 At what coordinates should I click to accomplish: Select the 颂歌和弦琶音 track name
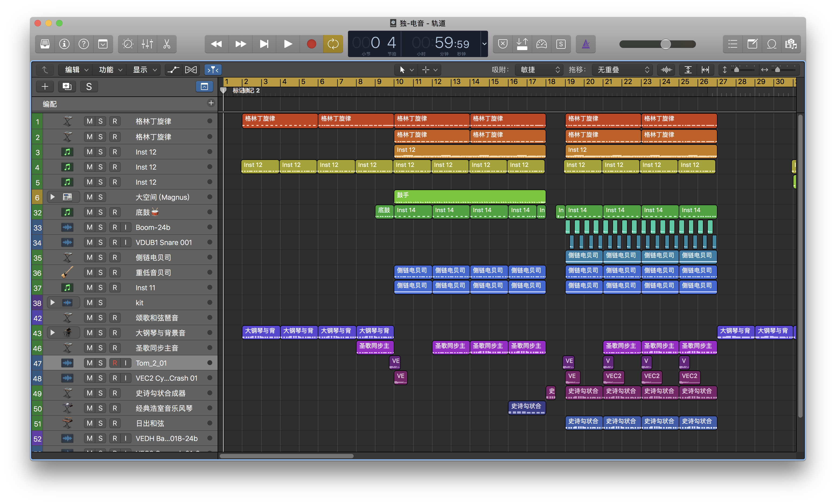157,318
